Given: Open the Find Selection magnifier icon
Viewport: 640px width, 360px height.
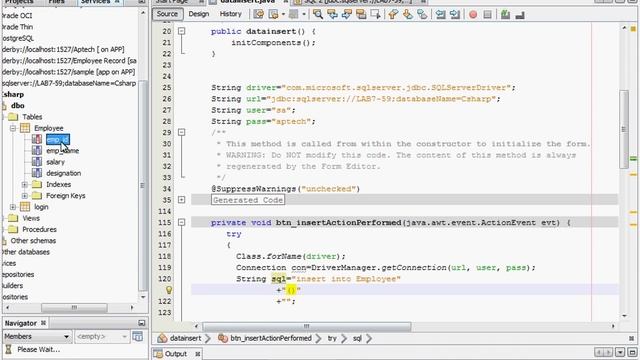Looking at the screenshot, I should click(318, 14).
